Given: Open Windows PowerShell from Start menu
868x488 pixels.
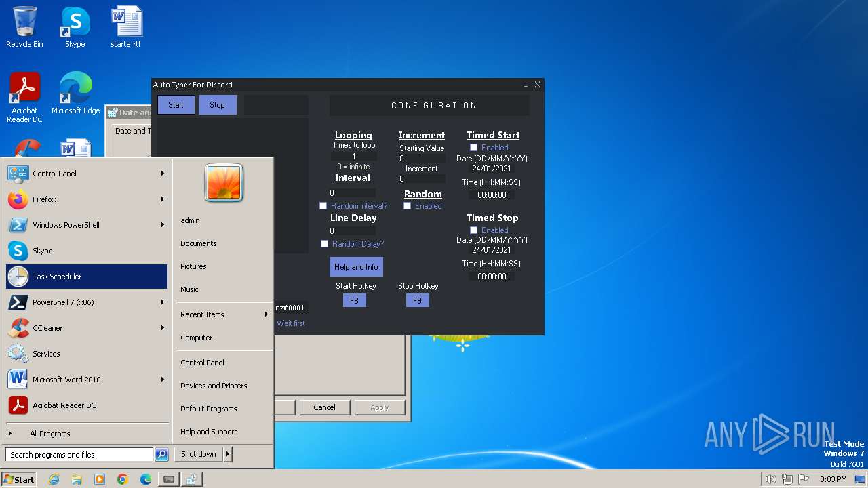Looking at the screenshot, I should 87,225.
